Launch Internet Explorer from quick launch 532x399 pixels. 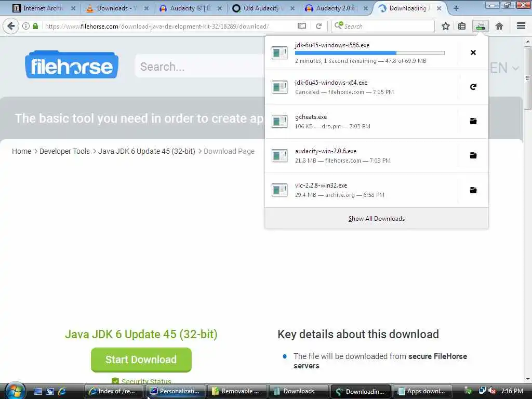coord(62,391)
